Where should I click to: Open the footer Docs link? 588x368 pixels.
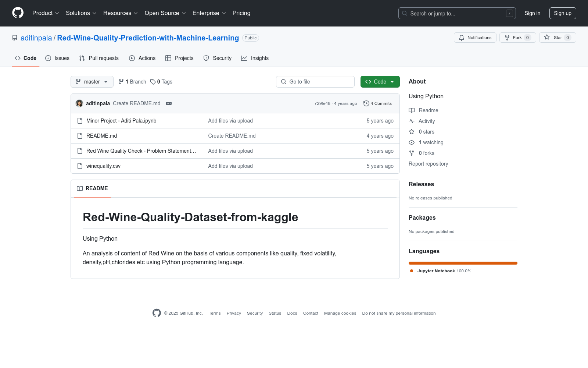click(x=292, y=313)
